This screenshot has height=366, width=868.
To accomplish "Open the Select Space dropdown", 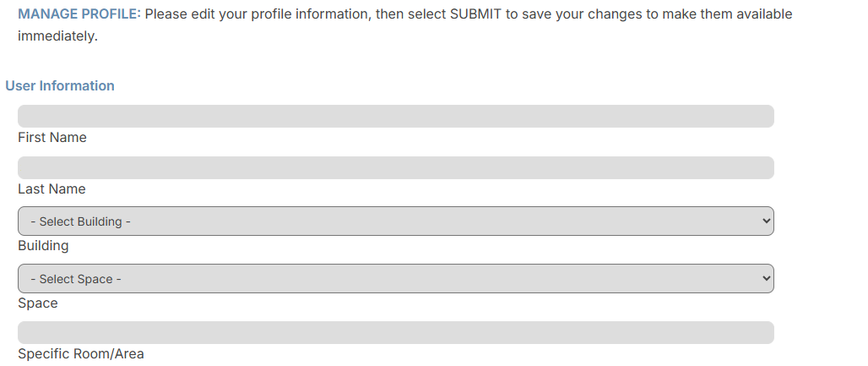I will [x=395, y=279].
